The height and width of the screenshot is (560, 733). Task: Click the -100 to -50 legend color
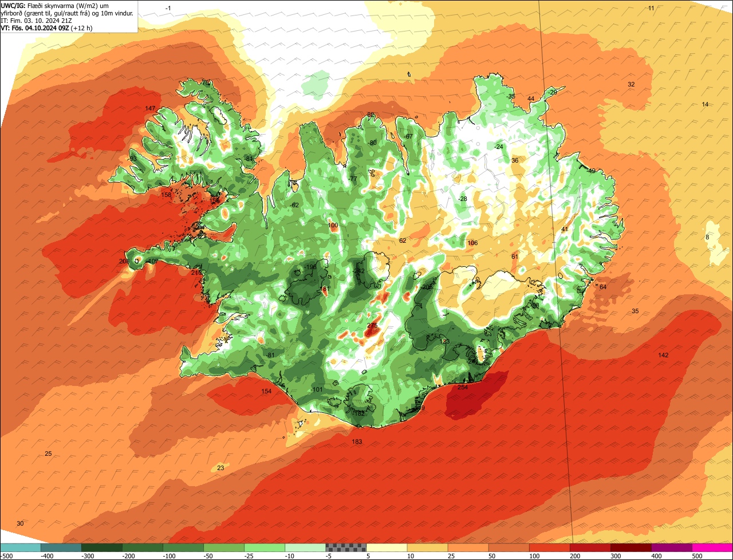click(183, 547)
